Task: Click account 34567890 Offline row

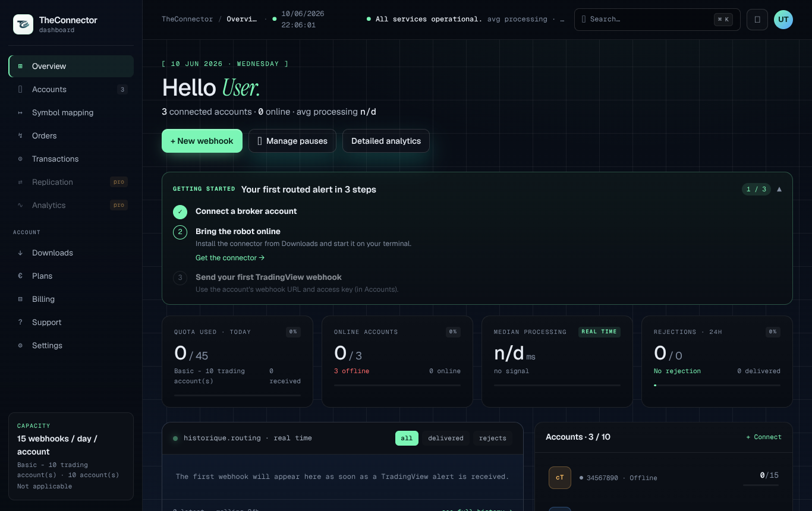Action: pyautogui.click(x=663, y=478)
